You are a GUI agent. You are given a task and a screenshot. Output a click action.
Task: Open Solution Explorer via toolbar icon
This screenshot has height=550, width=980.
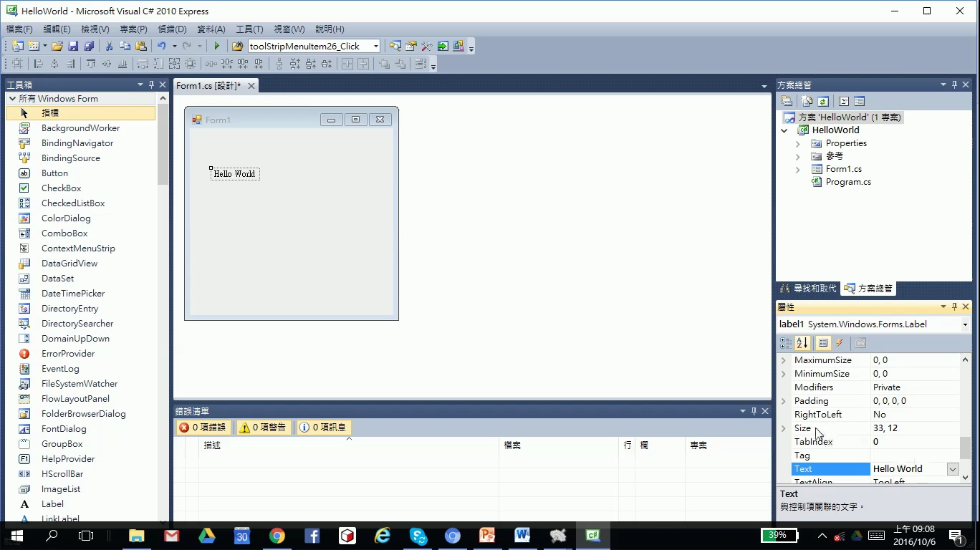coord(395,46)
